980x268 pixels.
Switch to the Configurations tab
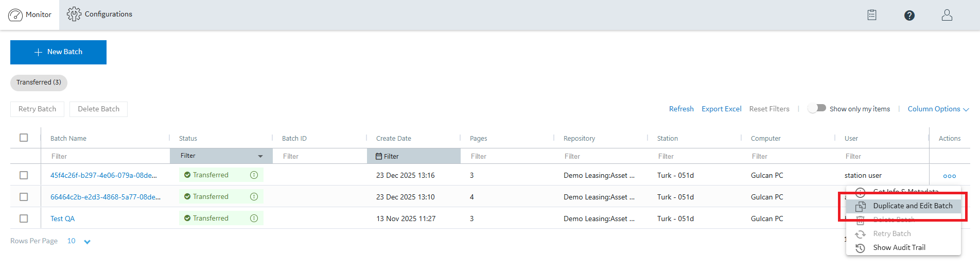(x=99, y=14)
